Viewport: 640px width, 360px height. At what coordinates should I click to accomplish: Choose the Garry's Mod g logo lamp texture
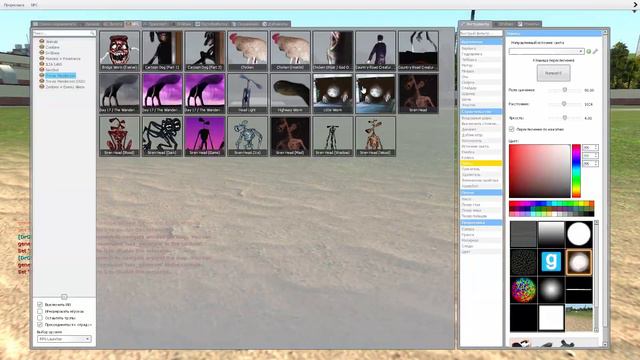pyautogui.click(x=551, y=262)
